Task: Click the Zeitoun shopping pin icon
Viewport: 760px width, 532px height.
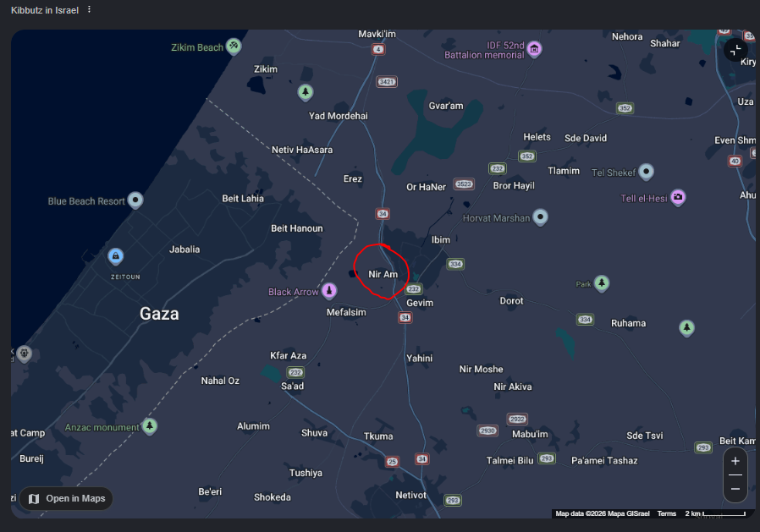Action: [115, 255]
